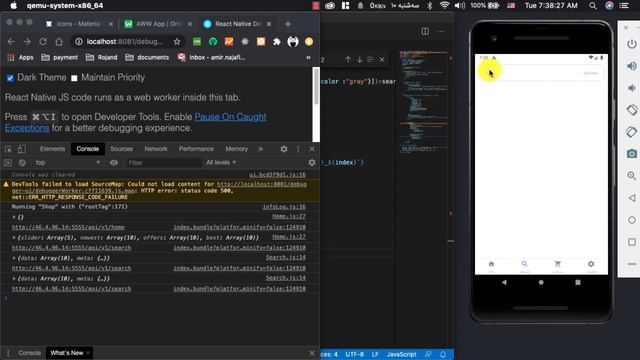The width and height of the screenshot is (640, 360).
Task: Go to the Chrome home button
Action: click(x=59, y=42)
